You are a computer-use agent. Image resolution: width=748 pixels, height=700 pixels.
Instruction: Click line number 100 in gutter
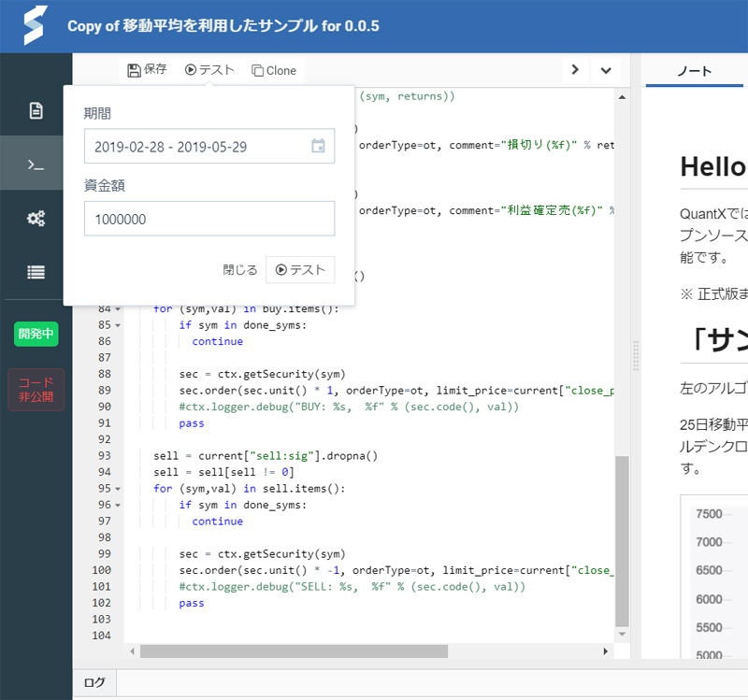click(102, 570)
